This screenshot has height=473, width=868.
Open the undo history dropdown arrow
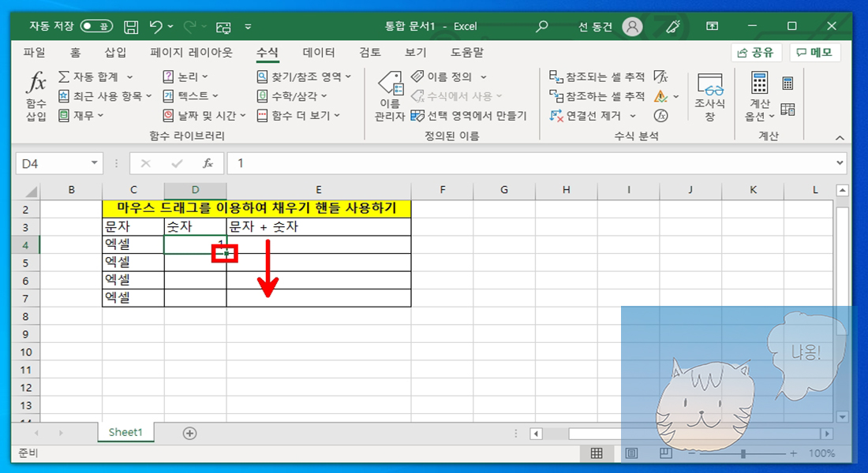coord(170,27)
